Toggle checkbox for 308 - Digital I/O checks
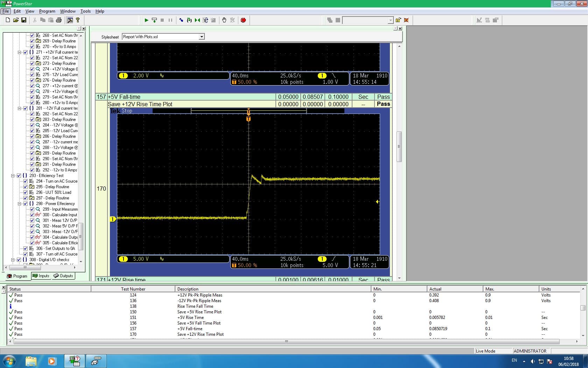The width and height of the screenshot is (588, 368). [x=19, y=260]
